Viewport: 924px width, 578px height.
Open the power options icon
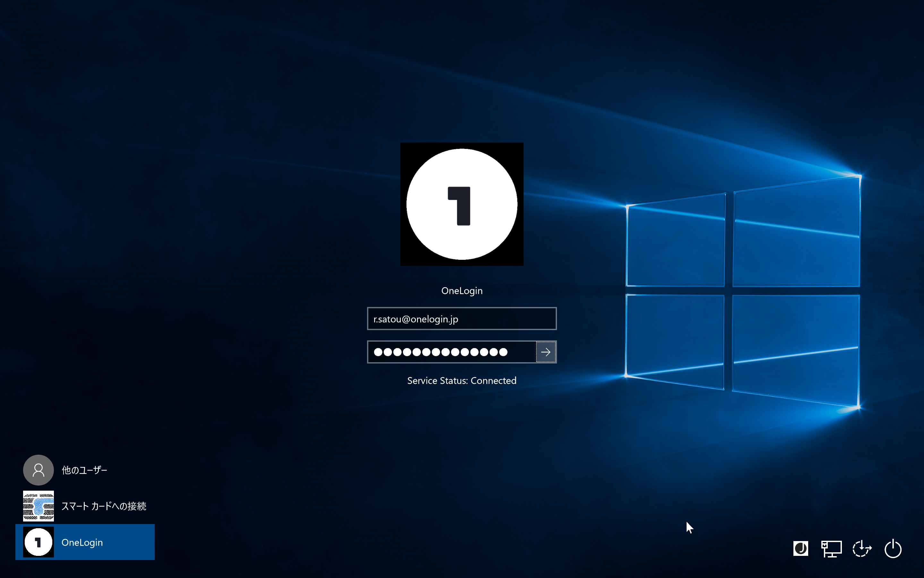tap(893, 548)
